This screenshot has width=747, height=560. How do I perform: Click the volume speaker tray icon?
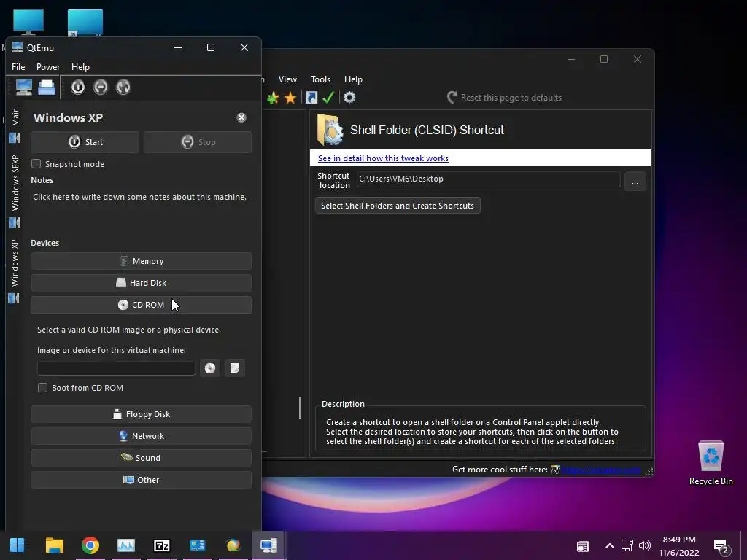pyautogui.click(x=645, y=546)
